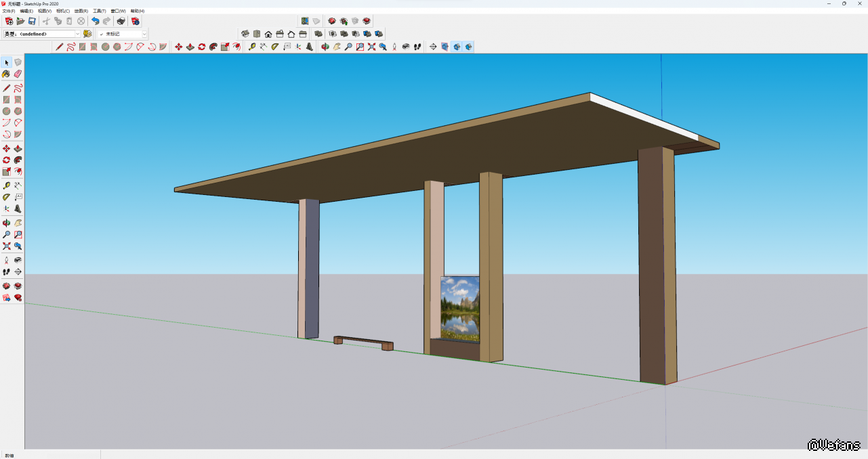Pick the Tape Measure tool in top toolbar

(x=252, y=47)
